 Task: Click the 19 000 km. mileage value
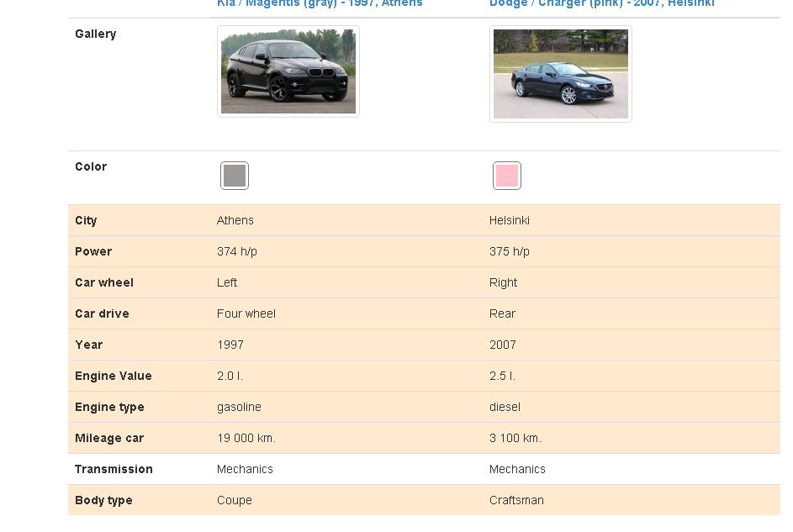click(246, 438)
